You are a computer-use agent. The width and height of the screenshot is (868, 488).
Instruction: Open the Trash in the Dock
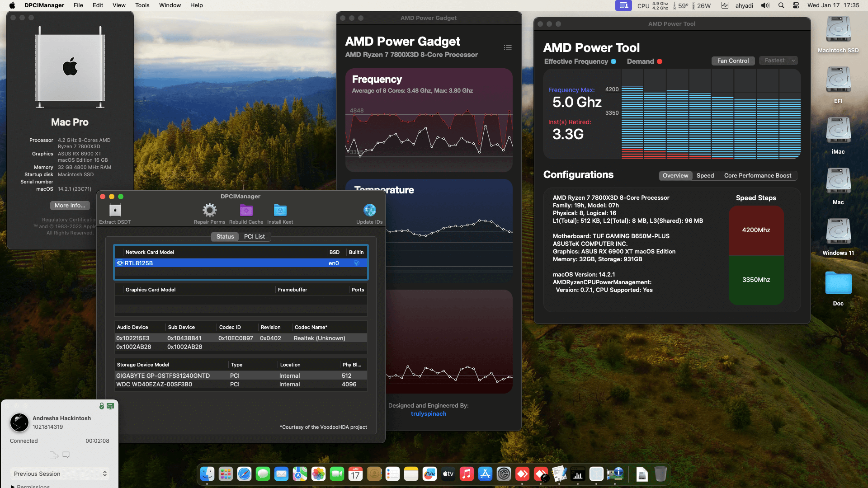[660, 474]
